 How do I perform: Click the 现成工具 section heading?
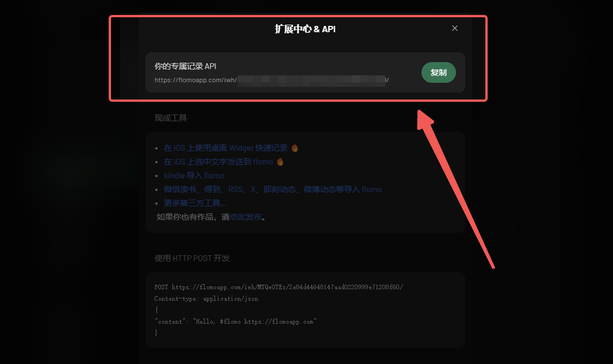pos(171,118)
